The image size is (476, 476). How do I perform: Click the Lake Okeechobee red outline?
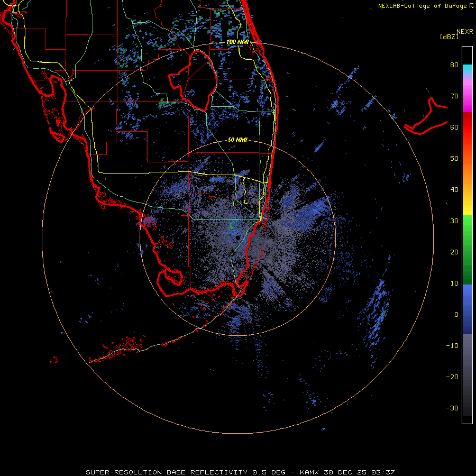(x=193, y=81)
